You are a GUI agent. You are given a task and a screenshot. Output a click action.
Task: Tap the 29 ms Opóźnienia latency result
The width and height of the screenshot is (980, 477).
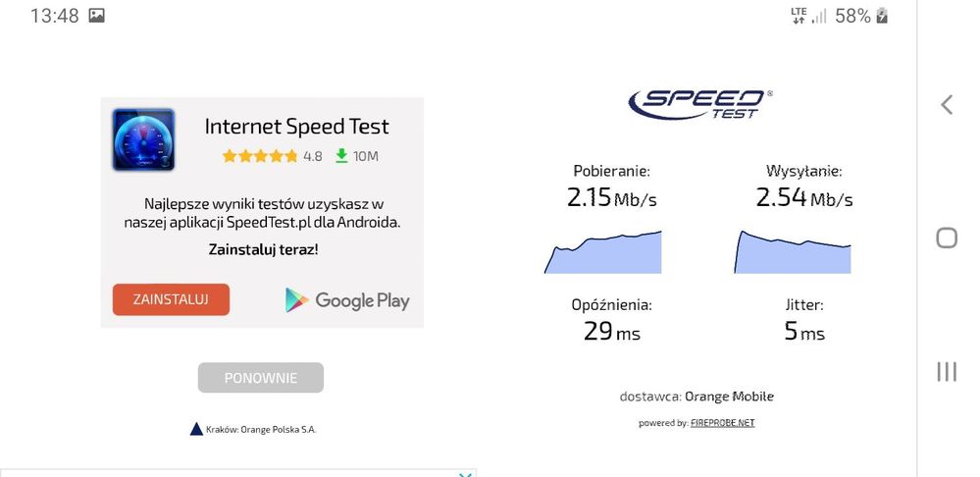point(611,332)
